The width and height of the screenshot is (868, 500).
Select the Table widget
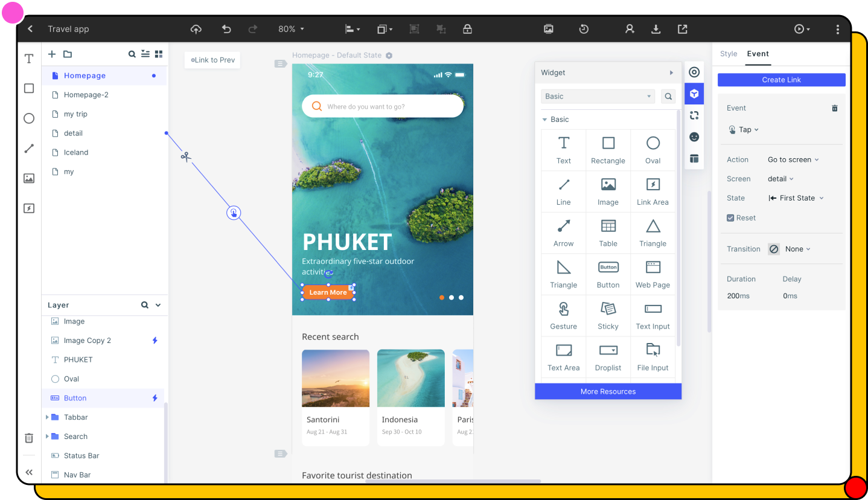coord(608,232)
